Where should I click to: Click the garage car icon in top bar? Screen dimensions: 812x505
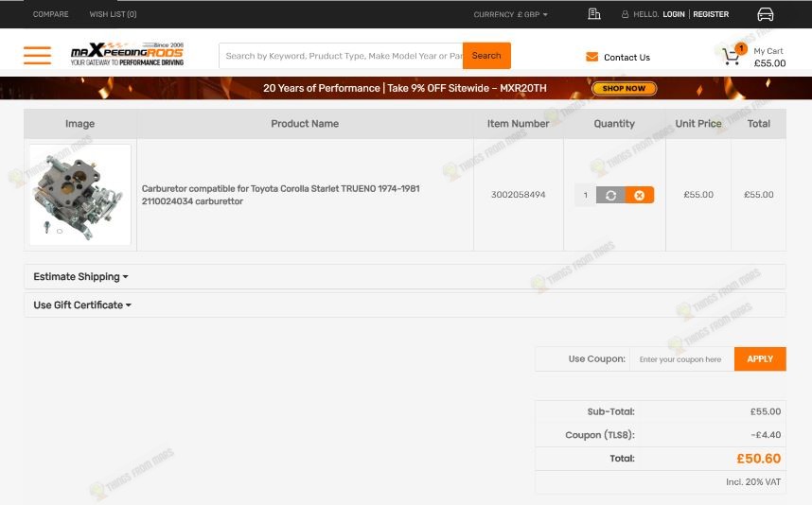coord(765,14)
